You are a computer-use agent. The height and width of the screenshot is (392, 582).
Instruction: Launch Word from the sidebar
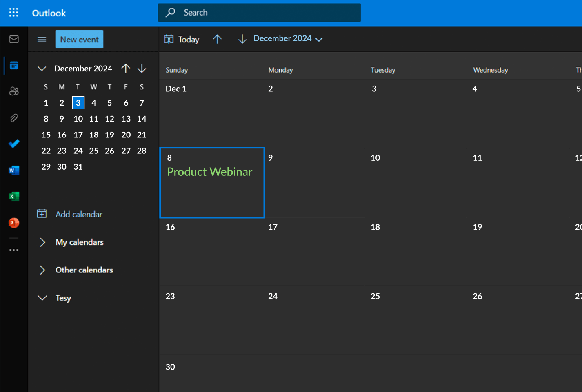pyautogui.click(x=14, y=170)
